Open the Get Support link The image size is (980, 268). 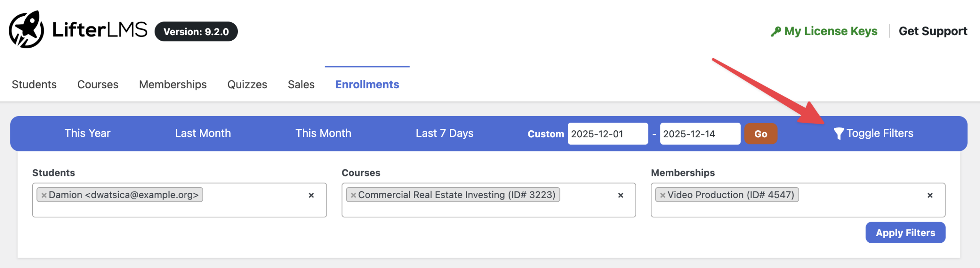(933, 31)
